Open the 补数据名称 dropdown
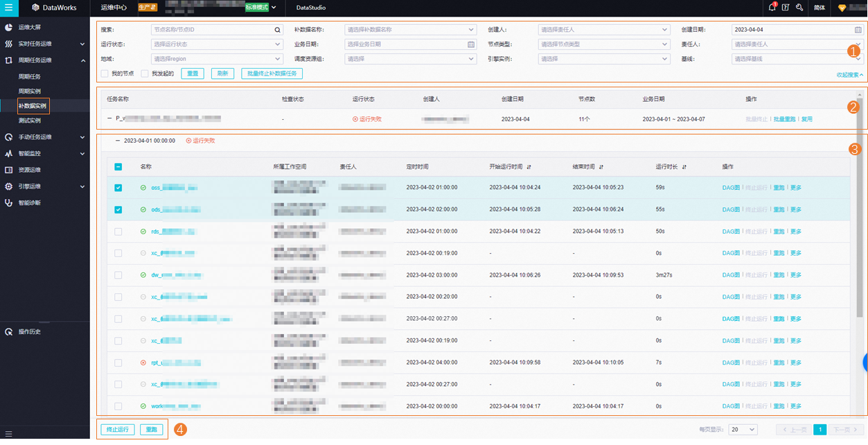The height and width of the screenshot is (445, 868). click(411, 30)
